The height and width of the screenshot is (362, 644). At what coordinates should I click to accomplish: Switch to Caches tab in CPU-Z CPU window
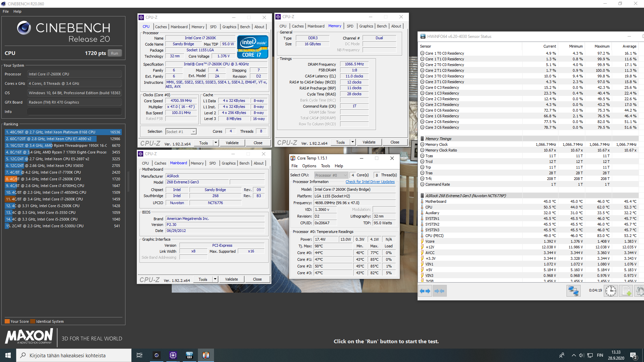click(161, 27)
